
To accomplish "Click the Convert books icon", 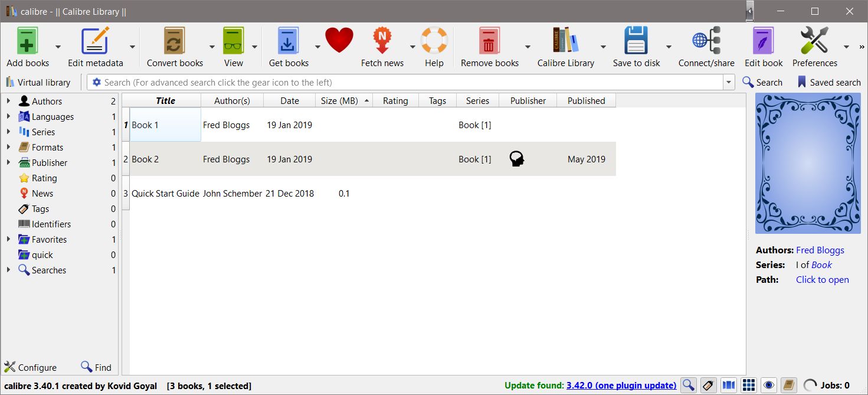I will [x=174, y=41].
